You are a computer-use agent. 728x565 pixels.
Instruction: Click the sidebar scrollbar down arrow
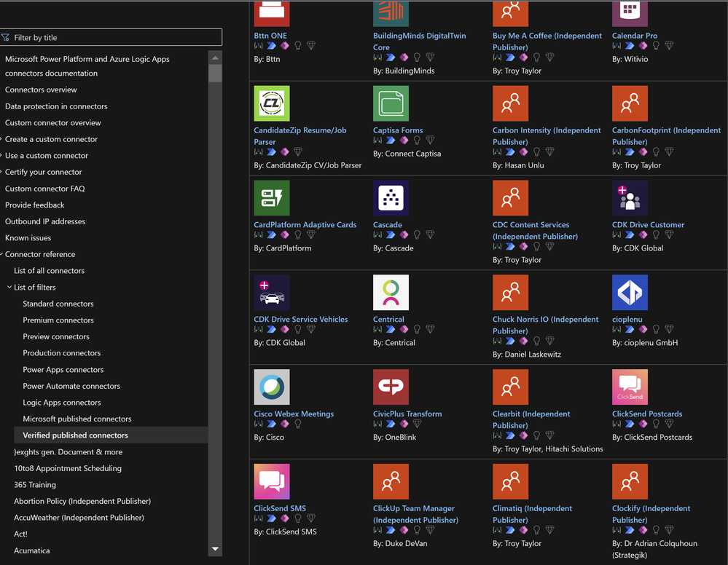(x=215, y=549)
